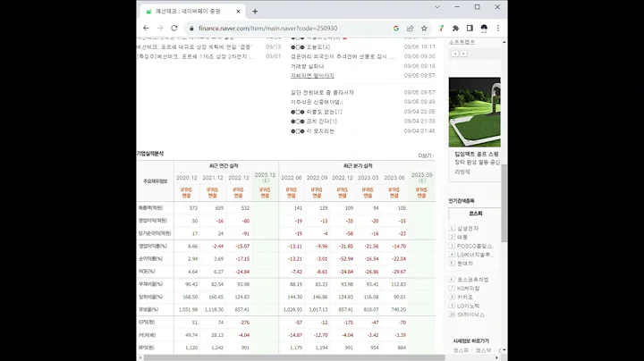Click the site lock icon in address bar
Image resolution: width=644 pixels, height=361 pixels.
pos(191,29)
